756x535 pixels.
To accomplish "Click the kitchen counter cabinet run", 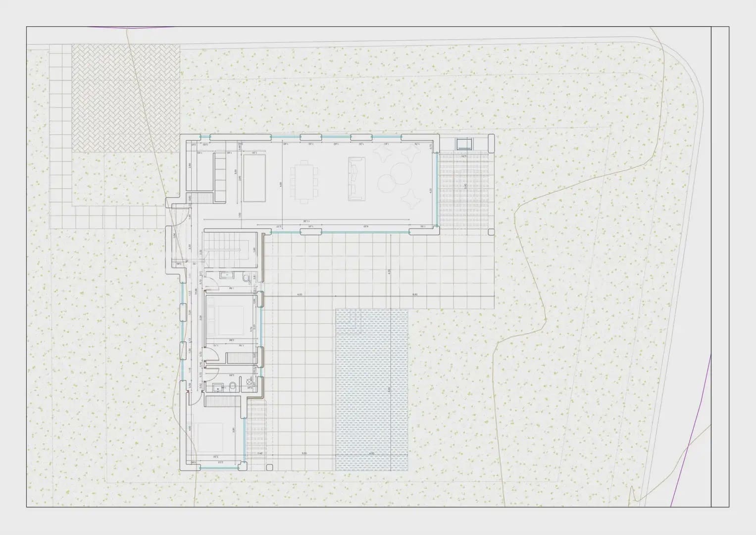I will [220, 178].
